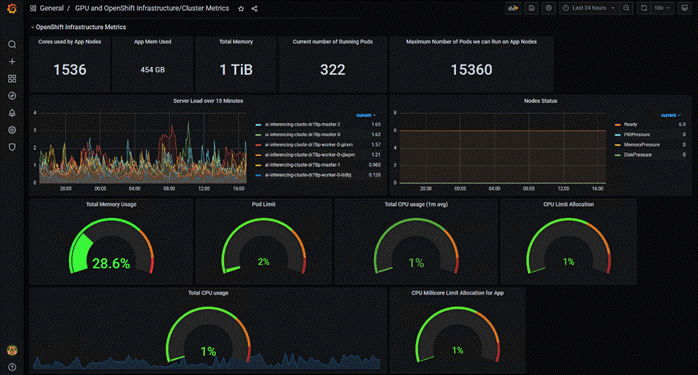Open the Explore compass icon

coord(12,96)
